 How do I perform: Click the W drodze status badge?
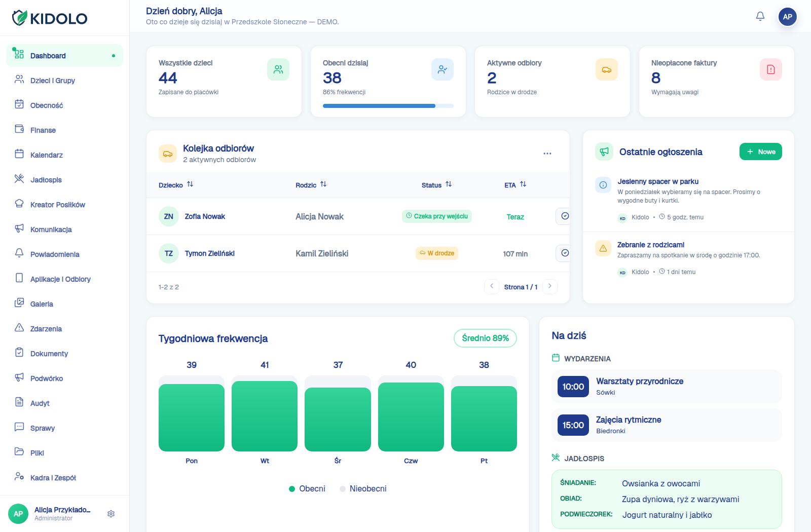(x=437, y=253)
